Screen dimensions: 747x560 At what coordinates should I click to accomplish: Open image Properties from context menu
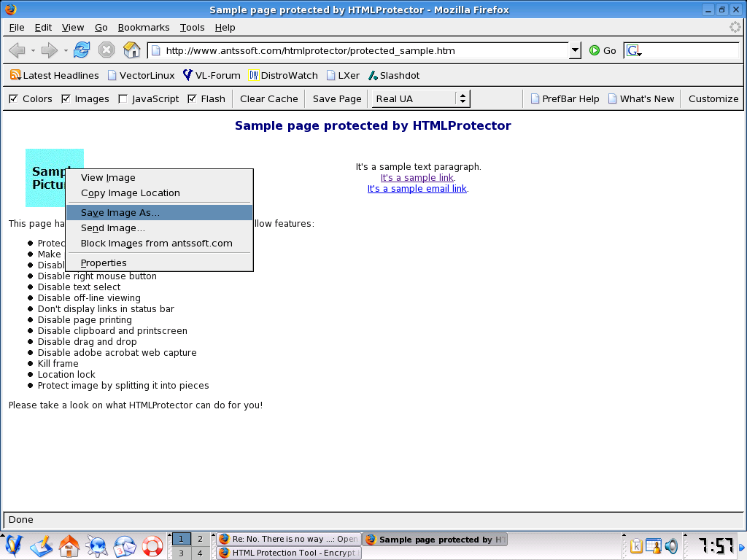click(x=159, y=262)
